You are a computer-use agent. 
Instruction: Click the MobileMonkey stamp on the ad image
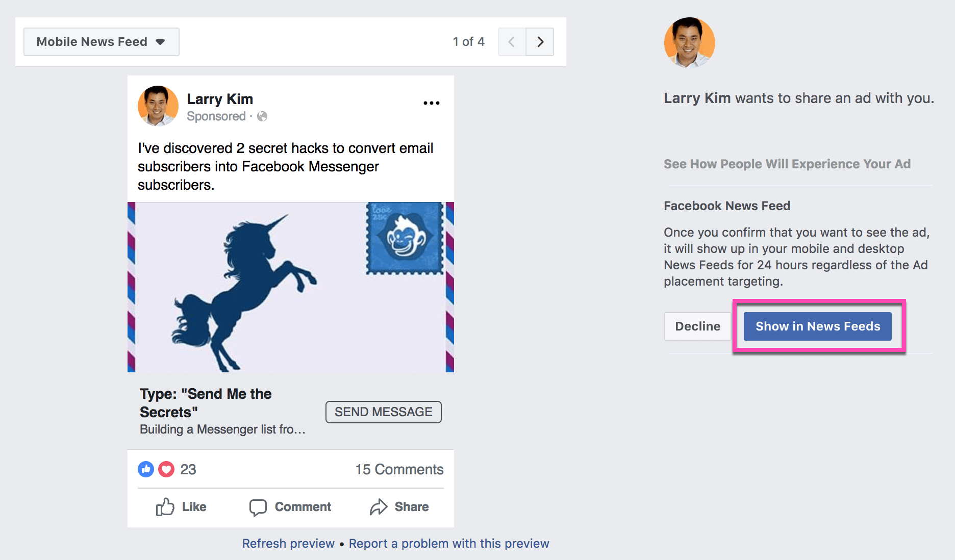click(406, 237)
